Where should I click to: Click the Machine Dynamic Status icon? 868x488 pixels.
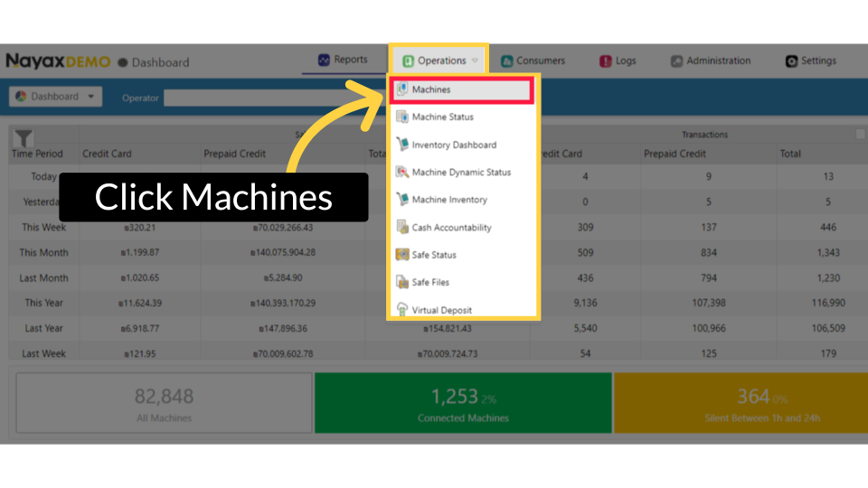[x=402, y=172]
